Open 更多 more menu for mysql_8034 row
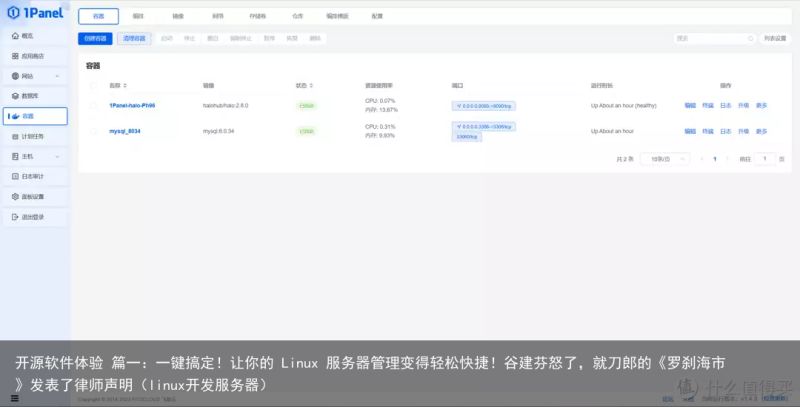The width and height of the screenshot is (800, 407). [x=761, y=131]
